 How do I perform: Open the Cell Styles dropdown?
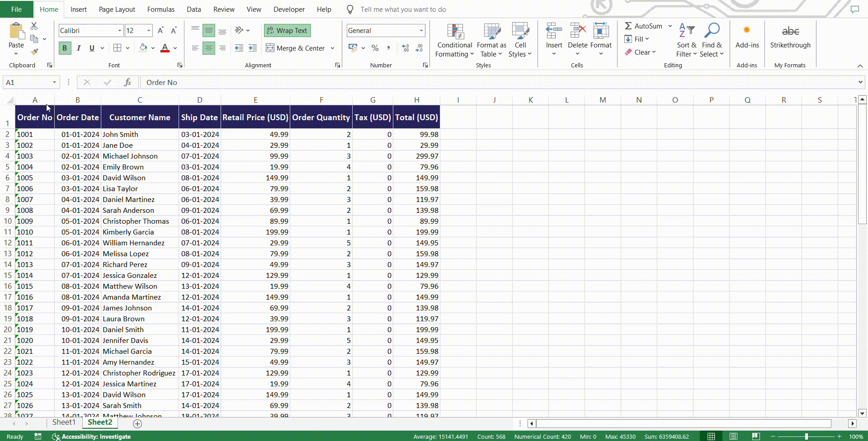520,41
